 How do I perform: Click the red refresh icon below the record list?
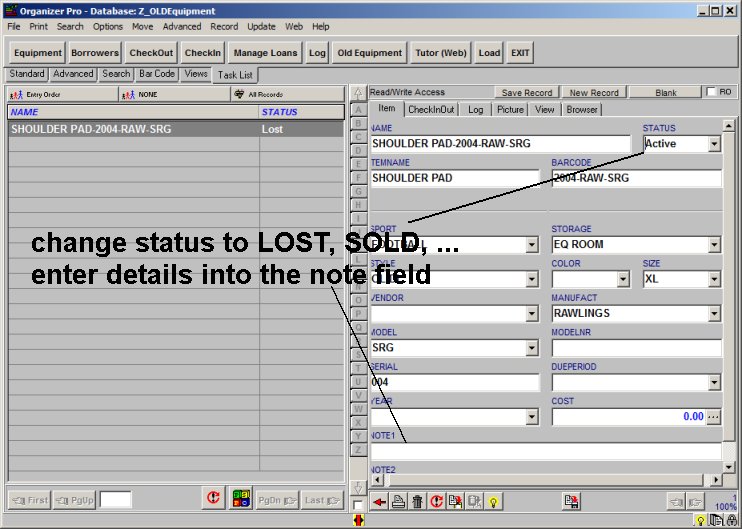(x=212, y=498)
